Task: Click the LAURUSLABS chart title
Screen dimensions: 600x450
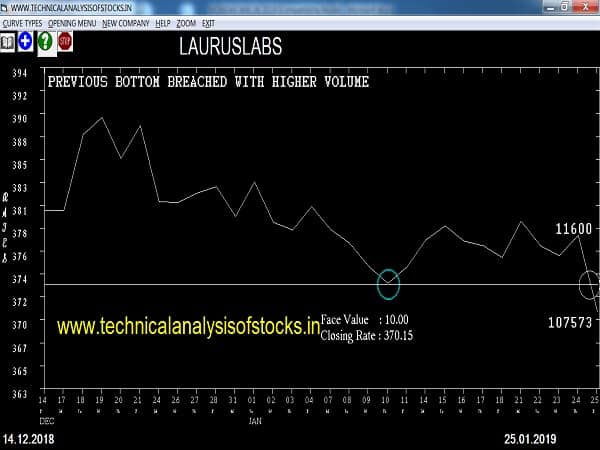Action: point(229,47)
